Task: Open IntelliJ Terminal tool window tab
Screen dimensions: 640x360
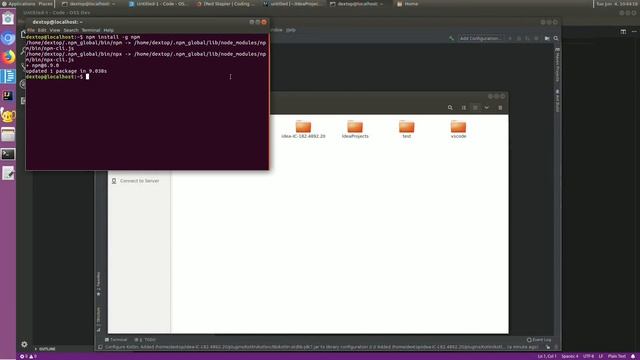Action: [116, 340]
